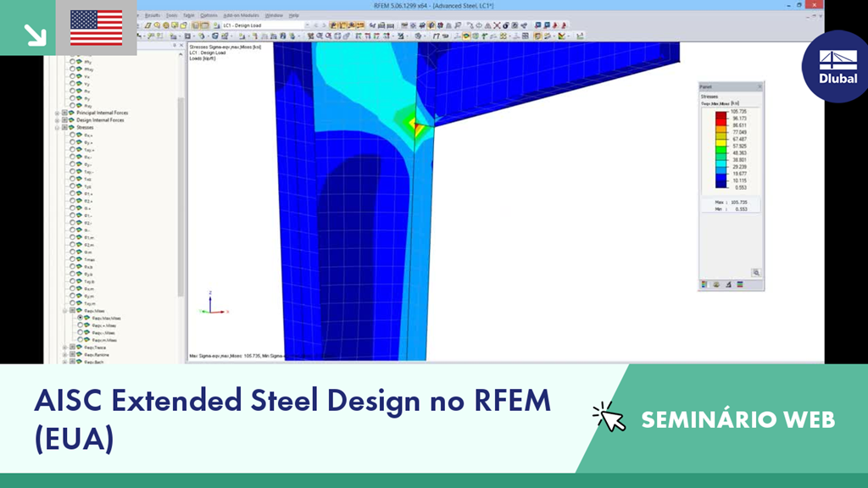Select the σ1,+ stress radio button
Image resolution: width=868 pixels, height=488 pixels.
pos(72,194)
